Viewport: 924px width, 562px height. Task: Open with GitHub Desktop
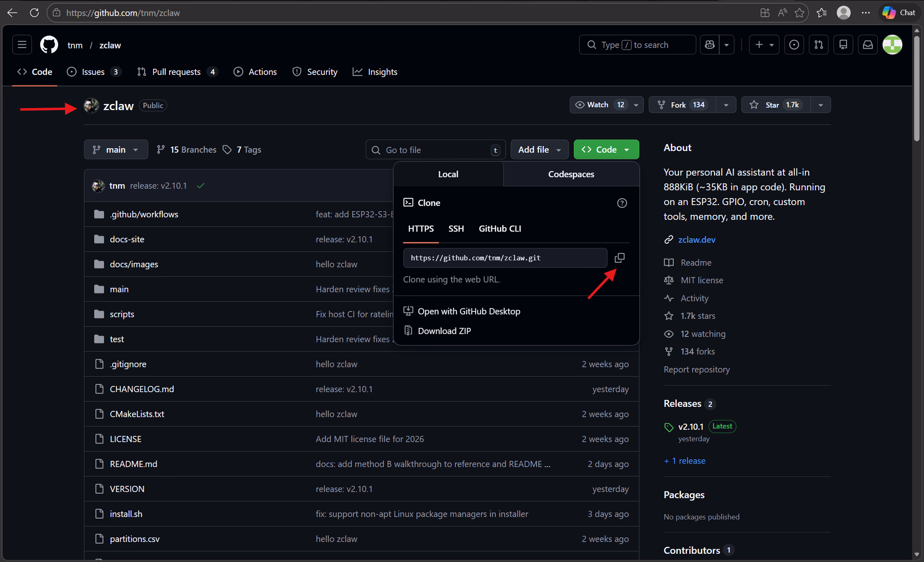point(468,311)
